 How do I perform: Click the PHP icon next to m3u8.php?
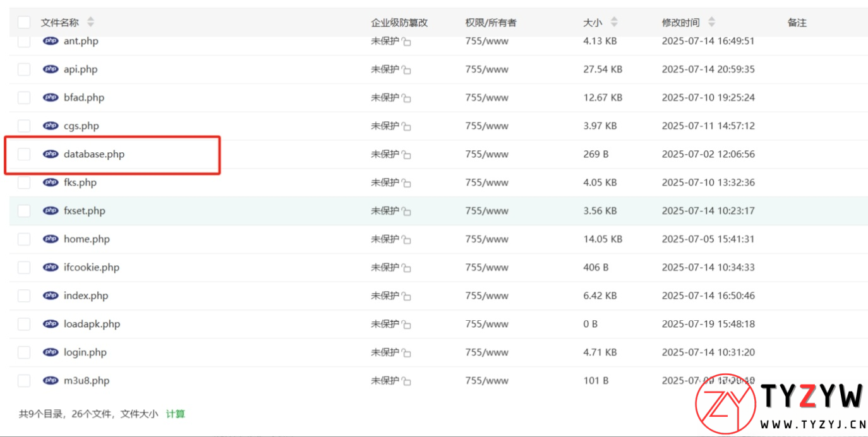(51, 381)
